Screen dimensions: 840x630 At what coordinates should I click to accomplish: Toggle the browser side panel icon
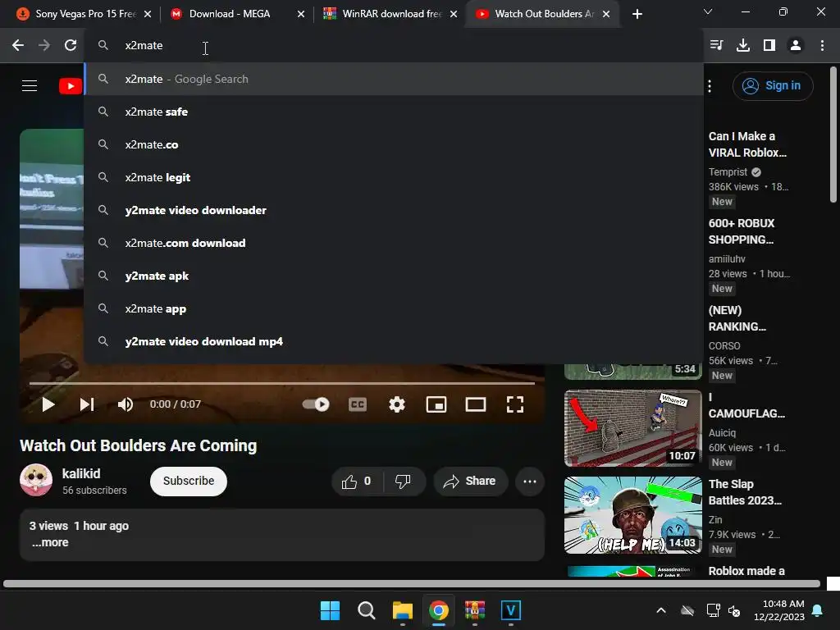point(769,46)
